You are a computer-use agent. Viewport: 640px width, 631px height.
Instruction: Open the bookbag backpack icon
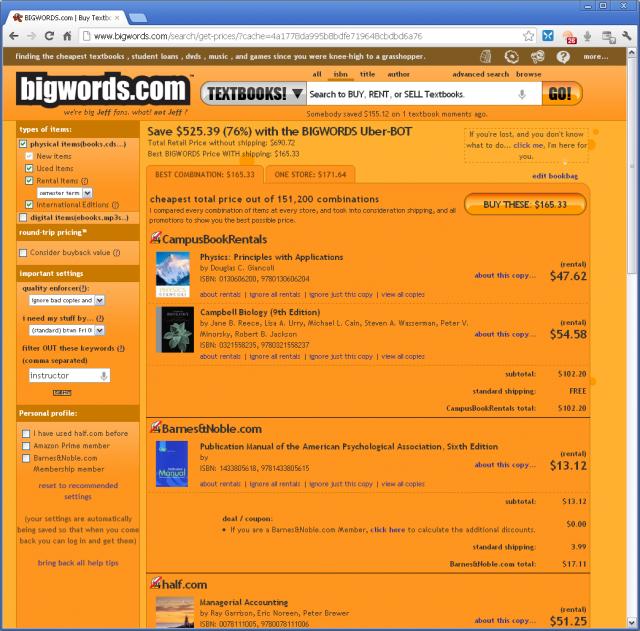pyautogui.click(x=486, y=56)
